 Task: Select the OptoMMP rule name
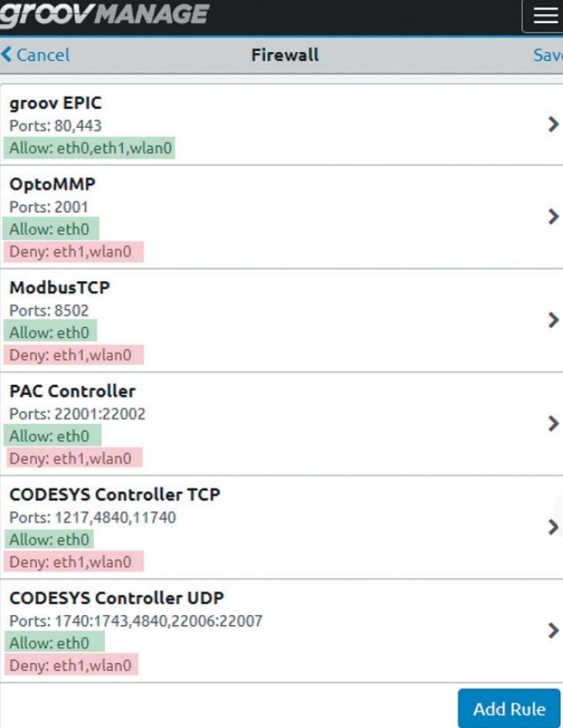pos(52,184)
